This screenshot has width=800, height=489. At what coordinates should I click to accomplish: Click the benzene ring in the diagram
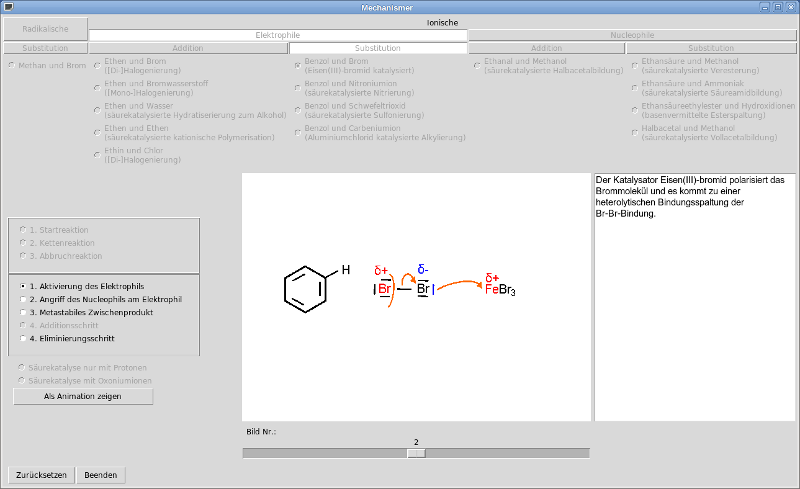[304, 290]
